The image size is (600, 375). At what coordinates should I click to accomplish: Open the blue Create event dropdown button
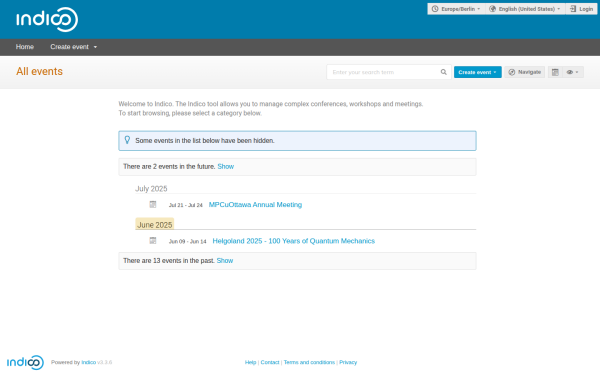coord(478,72)
